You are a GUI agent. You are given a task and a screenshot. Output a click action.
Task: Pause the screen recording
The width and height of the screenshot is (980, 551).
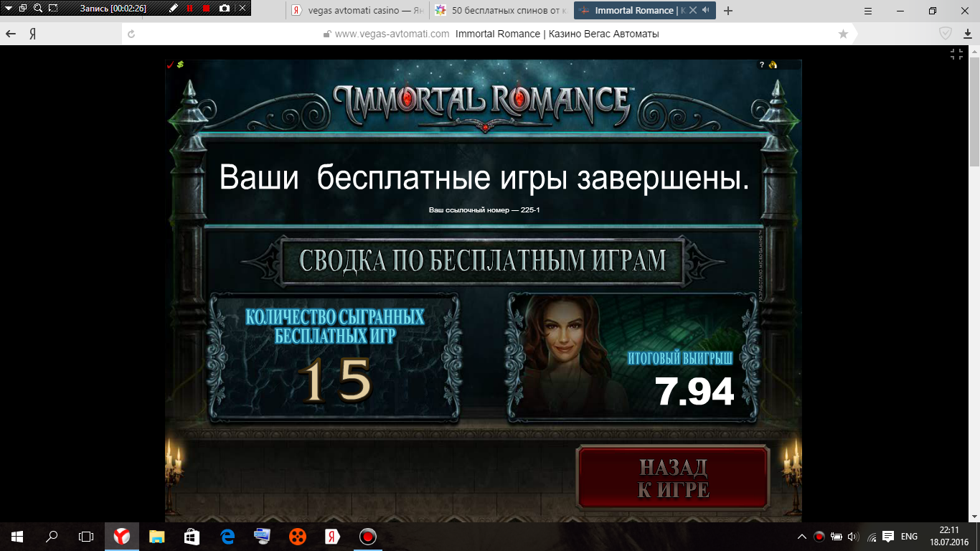[190, 9]
